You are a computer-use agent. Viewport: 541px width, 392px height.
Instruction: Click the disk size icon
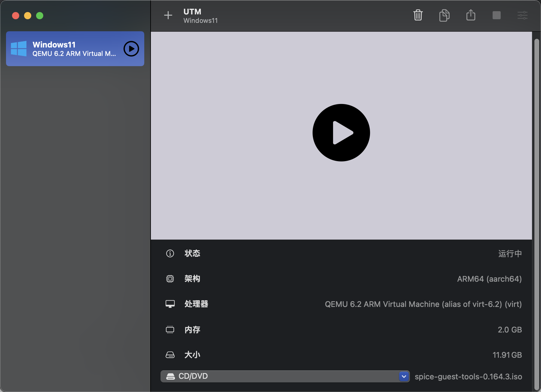point(170,355)
